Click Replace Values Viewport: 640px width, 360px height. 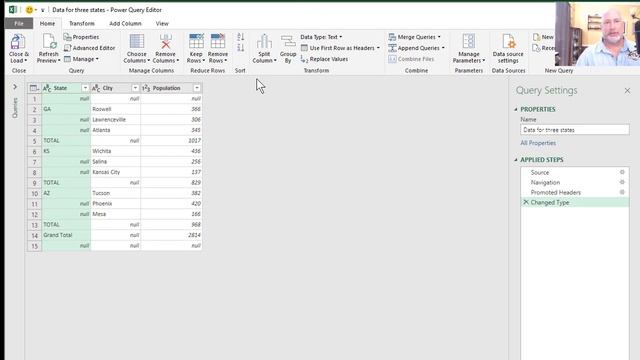pos(324,59)
